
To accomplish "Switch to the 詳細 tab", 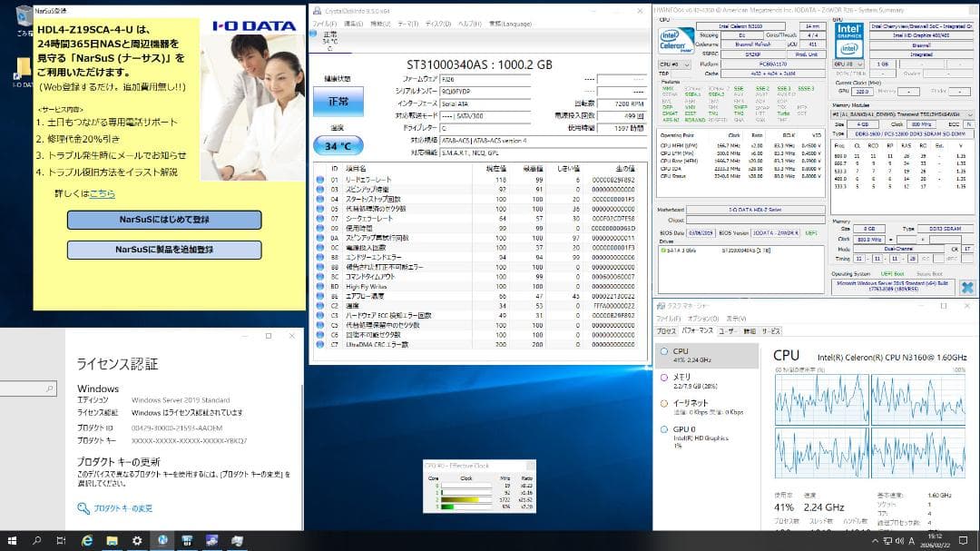I will click(750, 330).
